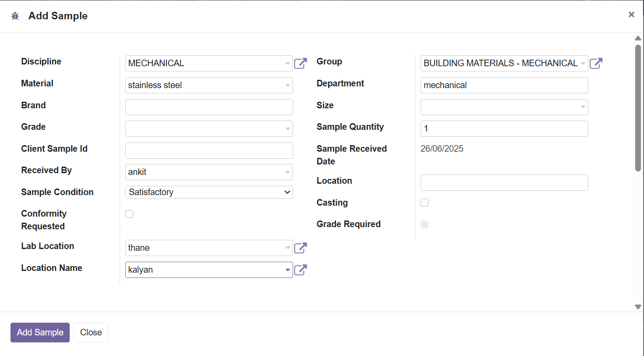The image size is (644, 356).
Task: Open the Received By dropdown showing ankit
Action: click(209, 172)
